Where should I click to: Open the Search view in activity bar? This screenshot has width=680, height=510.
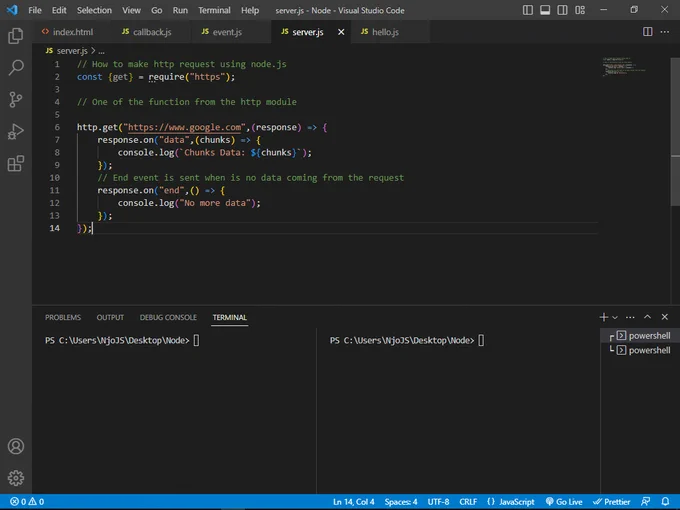16,68
